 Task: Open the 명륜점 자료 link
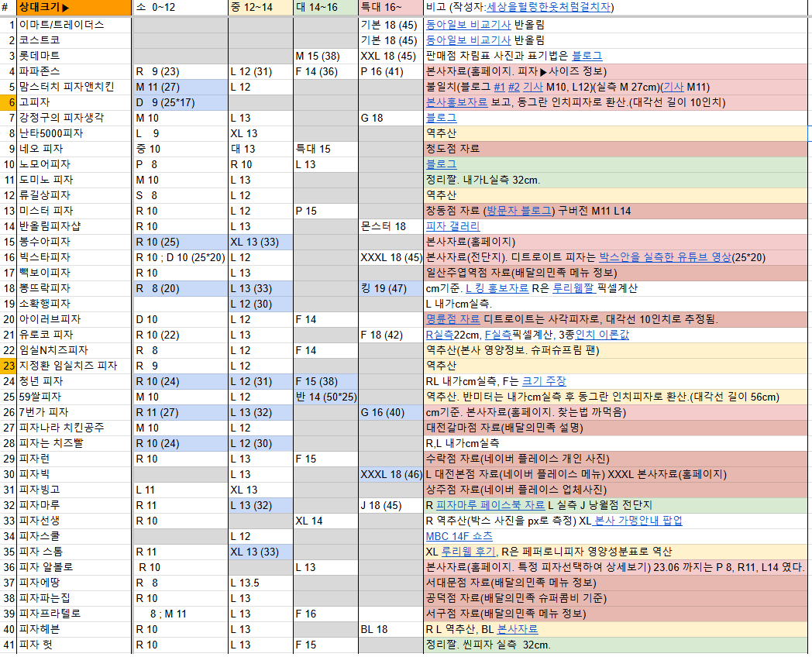coord(452,319)
